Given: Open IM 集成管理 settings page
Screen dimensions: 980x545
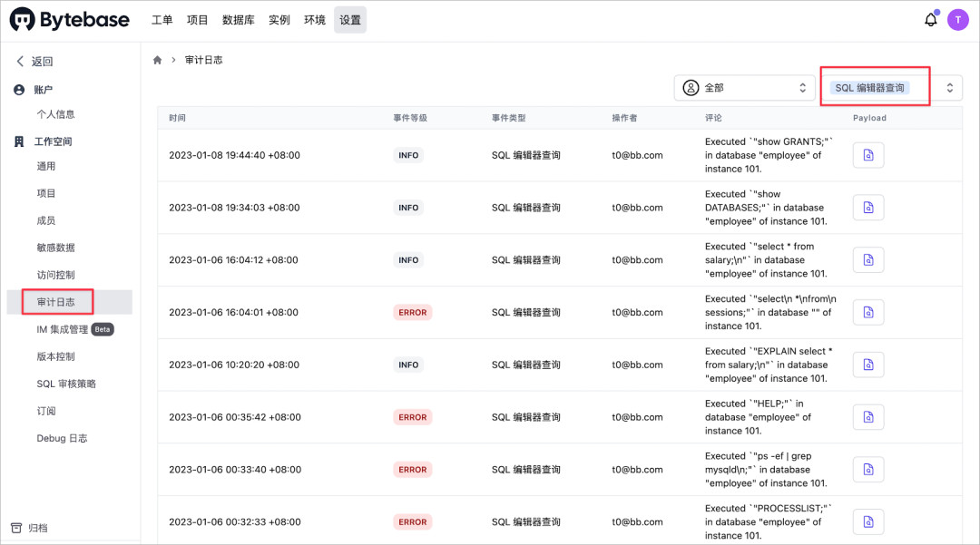Looking at the screenshot, I should click(x=63, y=329).
